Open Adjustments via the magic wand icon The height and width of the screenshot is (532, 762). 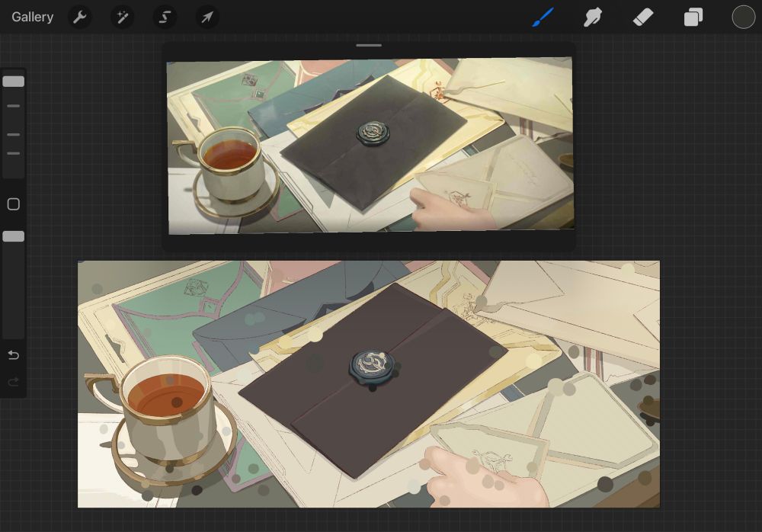point(123,17)
